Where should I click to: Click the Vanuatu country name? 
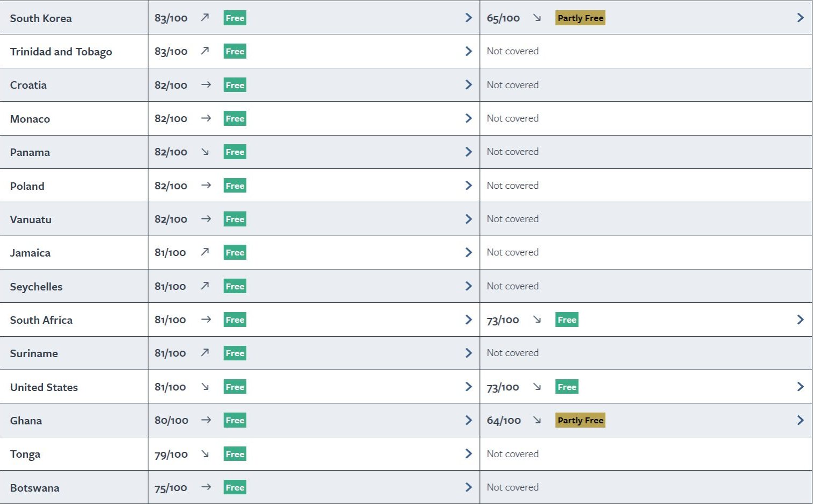31,219
